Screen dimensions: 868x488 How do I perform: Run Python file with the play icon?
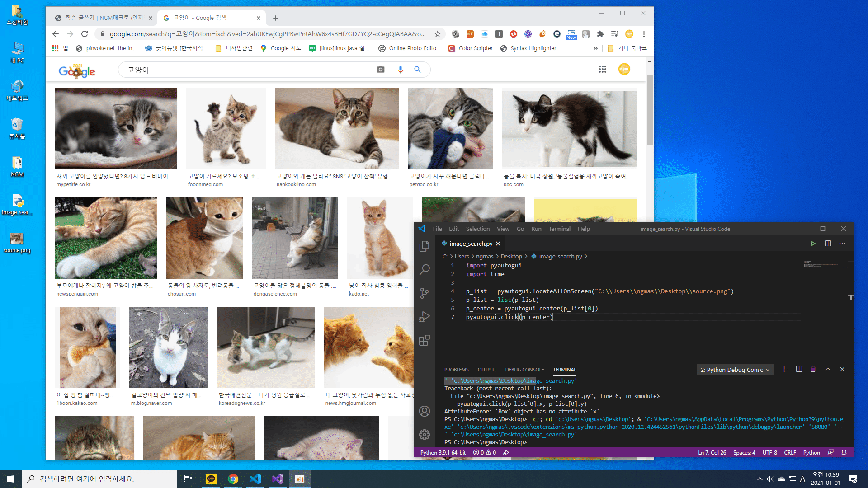813,244
